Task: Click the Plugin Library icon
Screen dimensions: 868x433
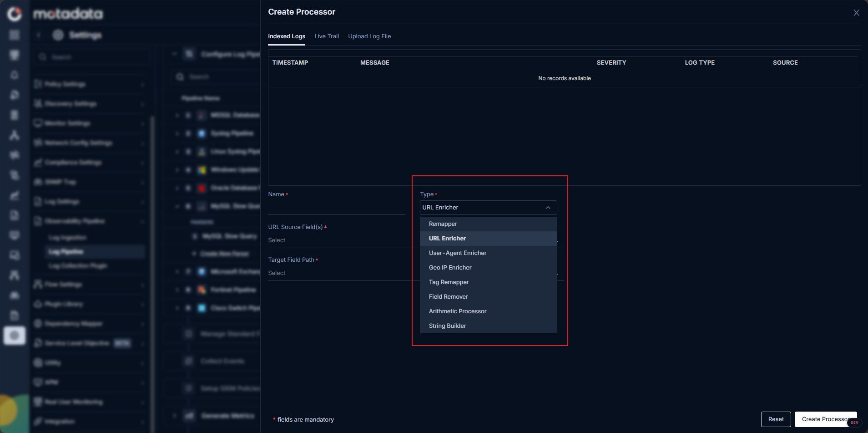Action: pyautogui.click(x=38, y=304)
